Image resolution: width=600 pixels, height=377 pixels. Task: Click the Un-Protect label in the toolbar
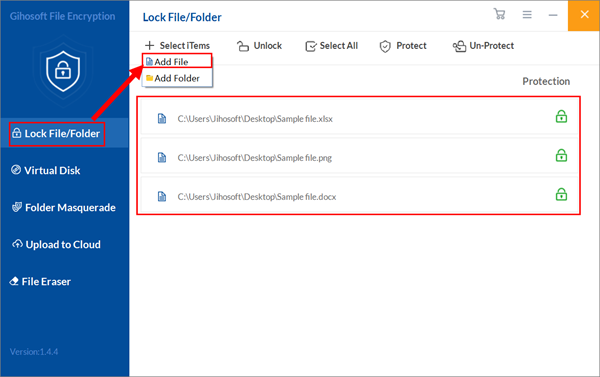(492, 46)
